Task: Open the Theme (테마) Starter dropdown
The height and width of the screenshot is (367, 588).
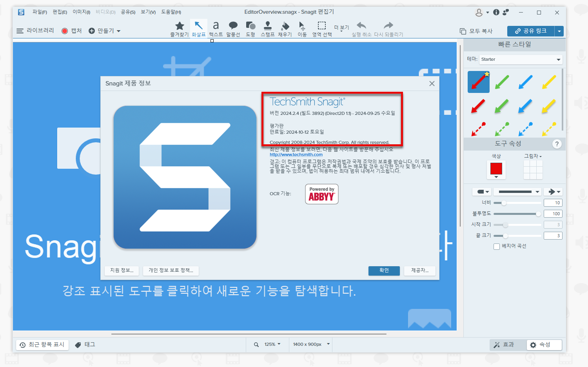Action: click(521, 60)
